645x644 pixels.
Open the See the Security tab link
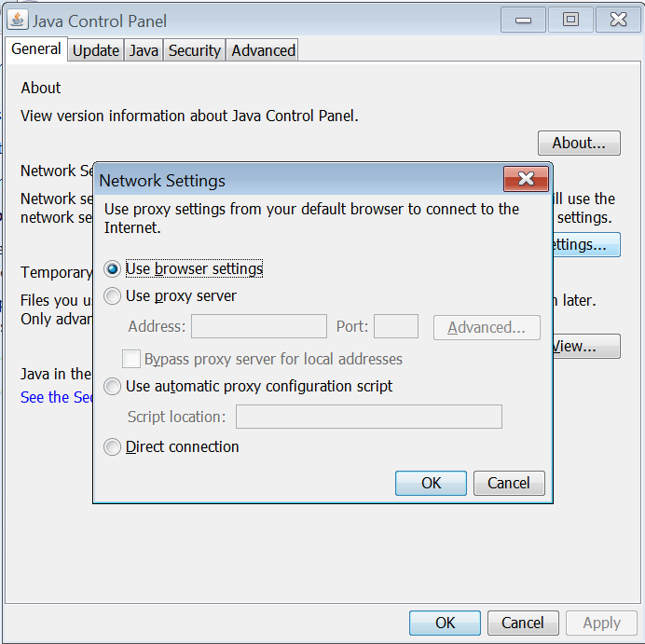[57, 397]
